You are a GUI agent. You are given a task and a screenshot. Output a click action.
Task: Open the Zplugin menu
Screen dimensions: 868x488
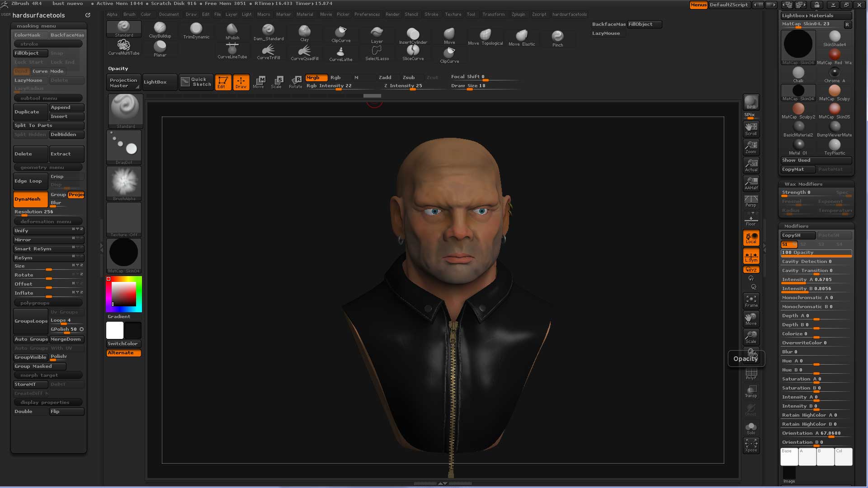click(518, 14)
